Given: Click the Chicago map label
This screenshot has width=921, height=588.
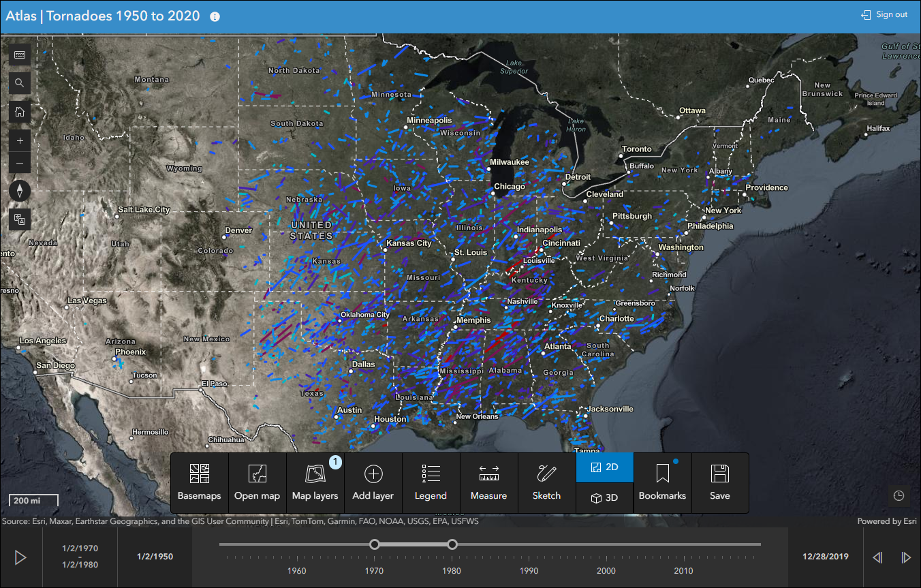Looking at the screenshot, I should tap(510, 186).
